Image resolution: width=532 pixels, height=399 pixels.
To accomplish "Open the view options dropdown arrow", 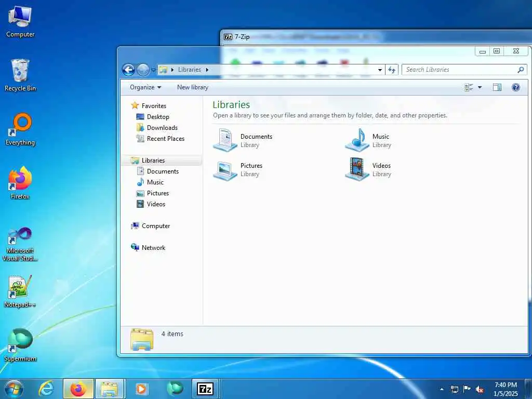I will click(x=480, y=87).
